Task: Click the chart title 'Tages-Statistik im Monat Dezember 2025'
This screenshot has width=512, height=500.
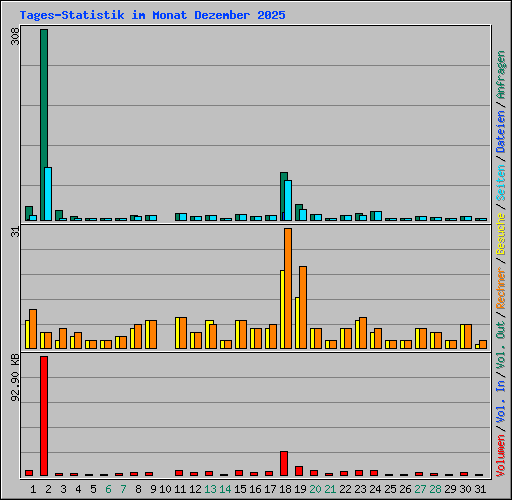Action: point(152,15)
